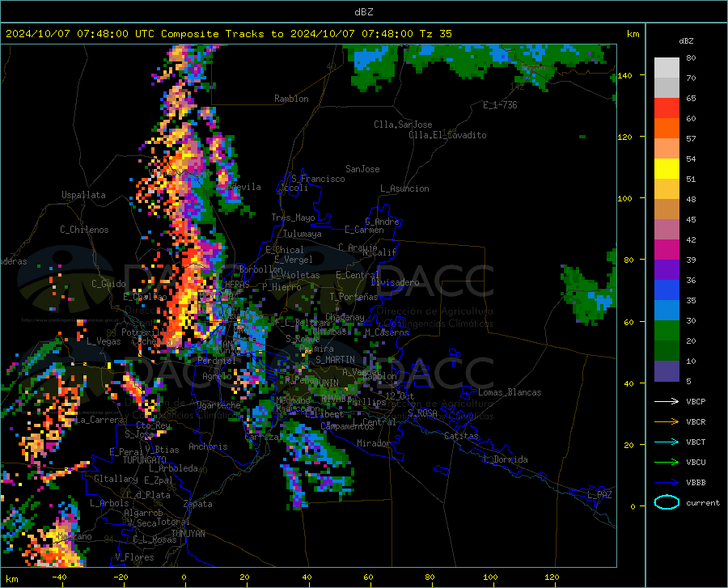The image size is (728, 588).
Task: Click the white VBCP arrow icon
Action: (667, 401)
